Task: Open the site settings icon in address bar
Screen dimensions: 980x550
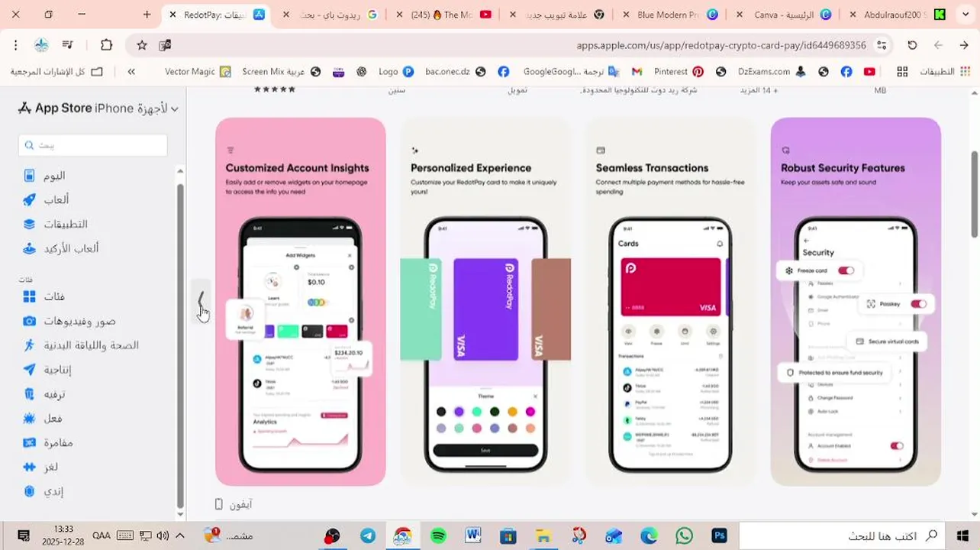Action: (882, 45)
